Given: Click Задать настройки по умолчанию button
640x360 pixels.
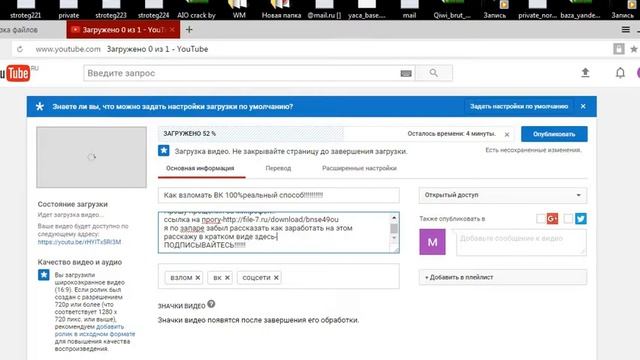Looking at the screenshot, I should click(x=519, y=106).
